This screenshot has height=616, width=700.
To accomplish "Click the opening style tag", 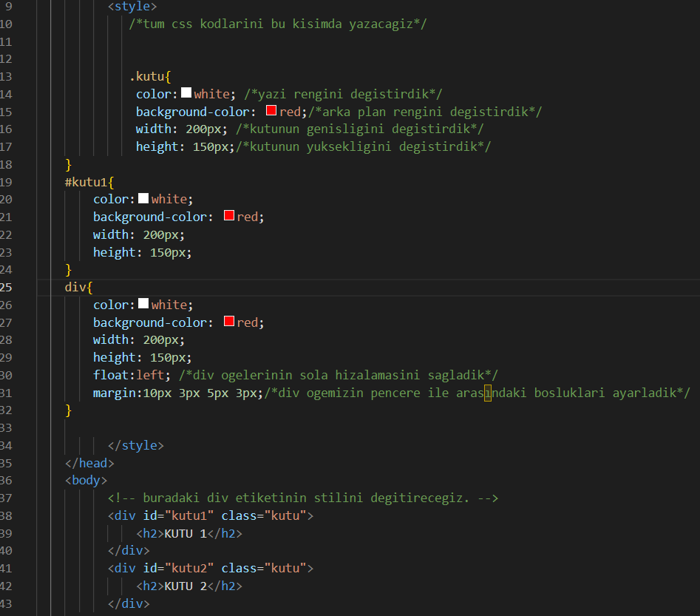I will coord(132,6).
